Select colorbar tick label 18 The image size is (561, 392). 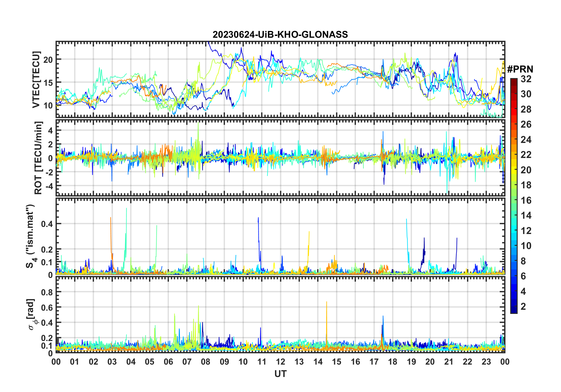pos(526,185)
